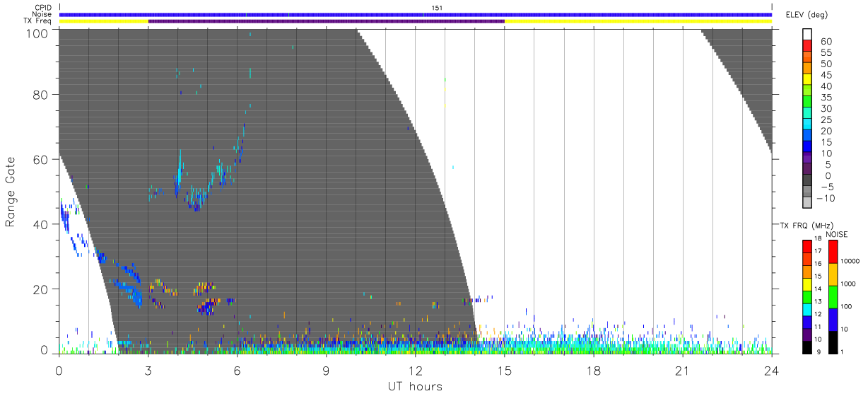
Task: Click the black 9–10 MHz segment of TX FRQ colorbar
Action: pyautogui.click(x=807, y=347)
